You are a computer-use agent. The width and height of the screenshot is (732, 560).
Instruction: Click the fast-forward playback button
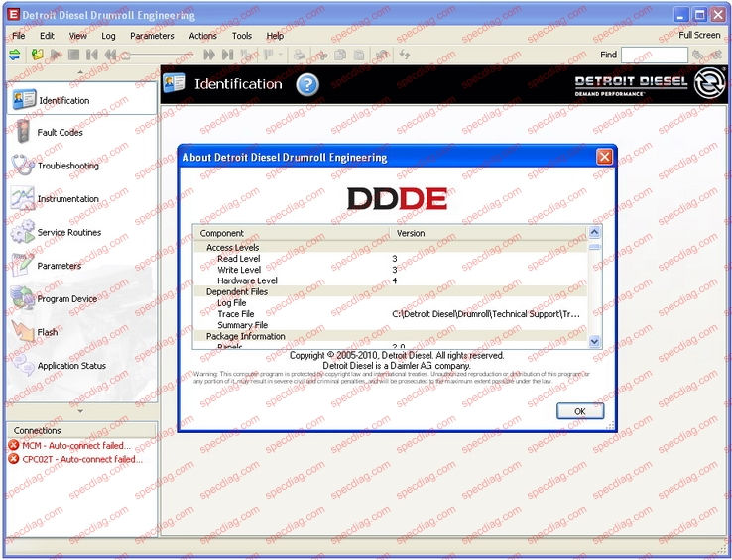pyautogui.click(x=209, y=55)
